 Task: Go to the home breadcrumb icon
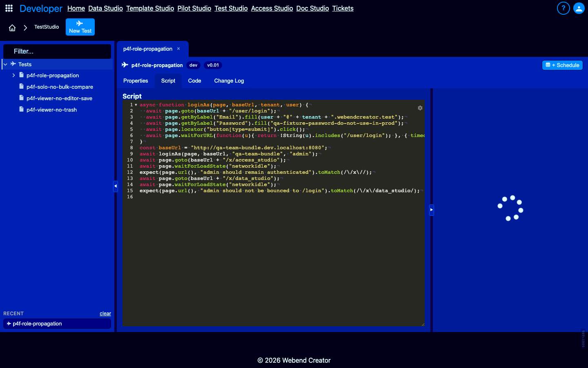coord(12,28)
